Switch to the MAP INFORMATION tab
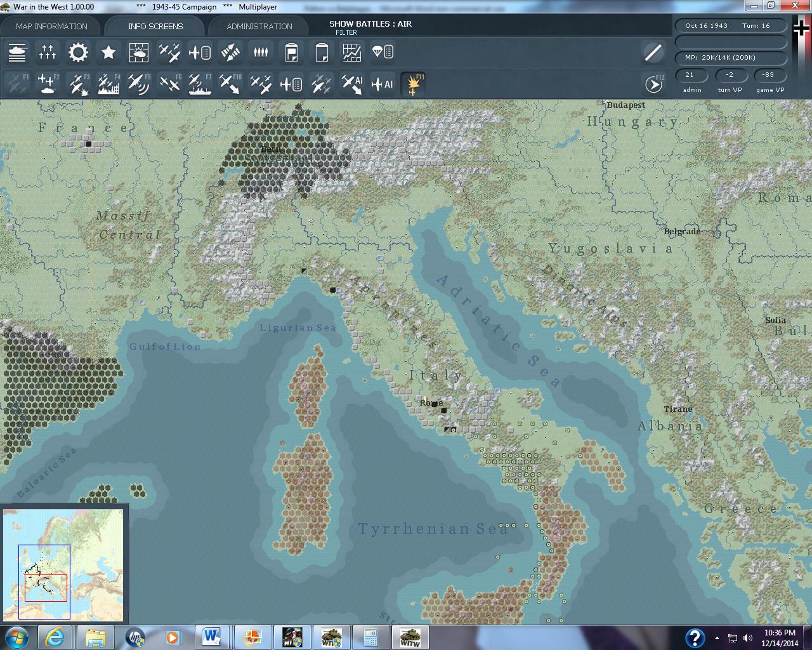 pos(51,26)
